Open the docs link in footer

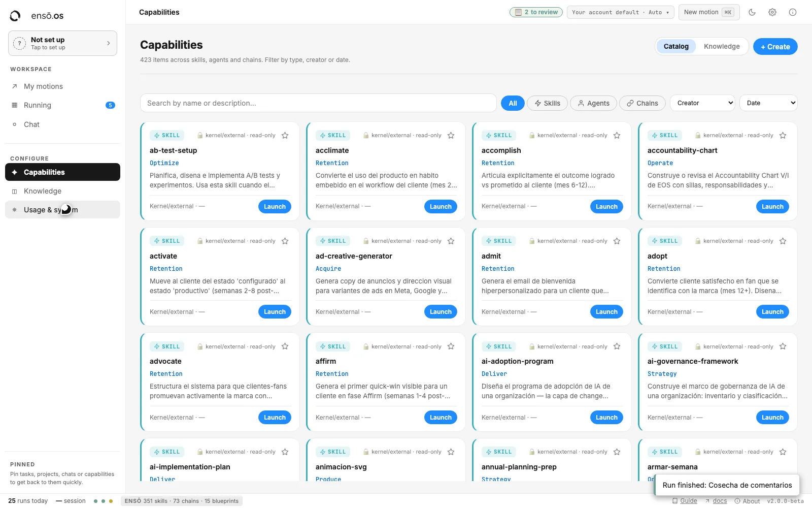(x=716, y=501)
